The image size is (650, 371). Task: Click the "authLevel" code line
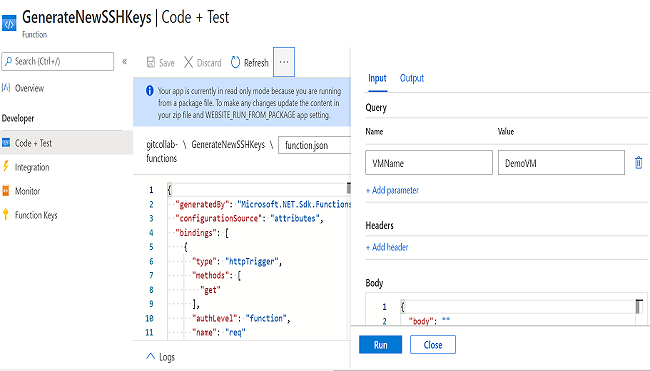click(241, 318)
